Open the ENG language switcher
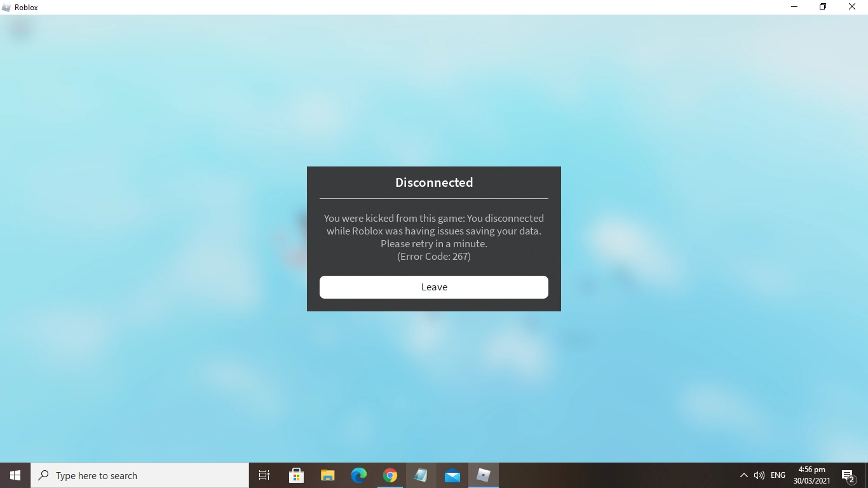The height and width of the screenshot is (488, 868). click(777, 475)
